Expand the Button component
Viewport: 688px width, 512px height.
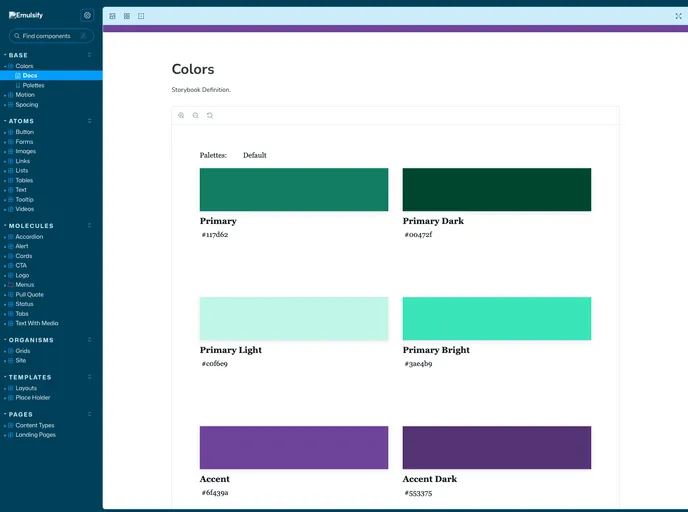(x=25, y=132)
